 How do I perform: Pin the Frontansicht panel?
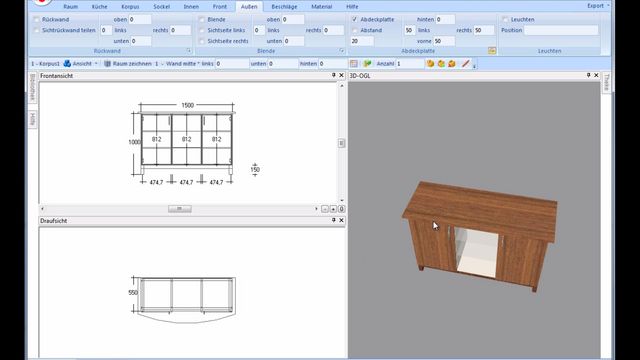[x=333, y=76]
